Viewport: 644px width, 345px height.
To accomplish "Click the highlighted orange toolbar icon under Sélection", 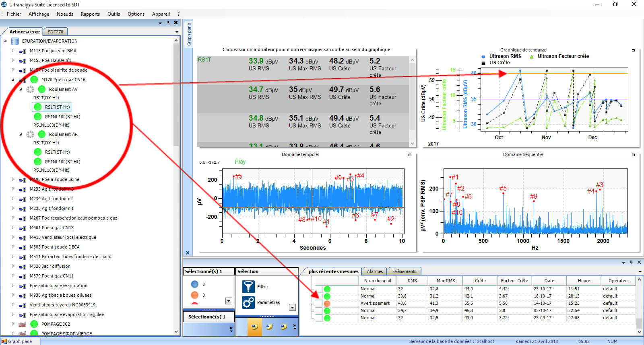I will point(254,327).
